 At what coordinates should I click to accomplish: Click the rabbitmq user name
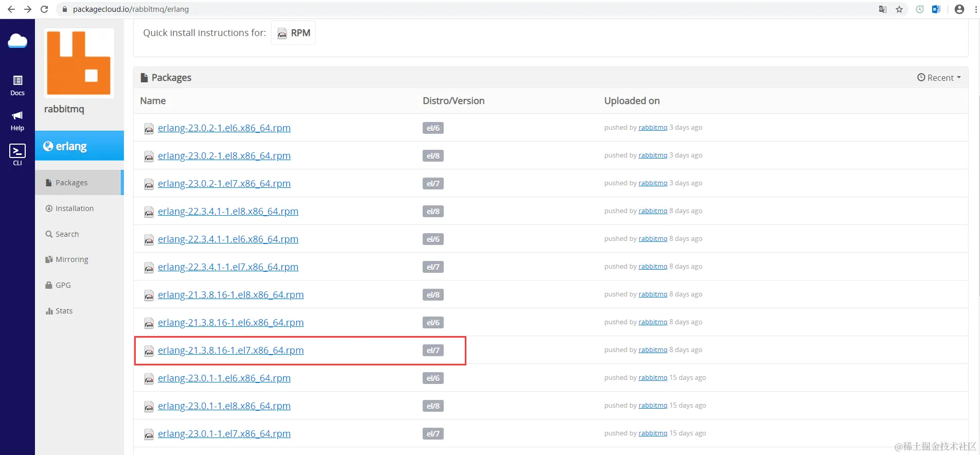coord(64,109)
